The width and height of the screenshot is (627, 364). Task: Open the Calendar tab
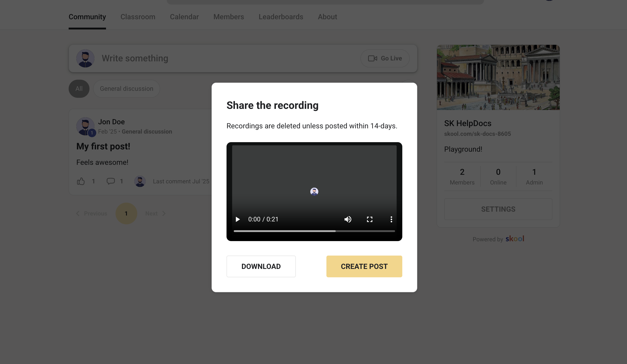tap(184, 17)
